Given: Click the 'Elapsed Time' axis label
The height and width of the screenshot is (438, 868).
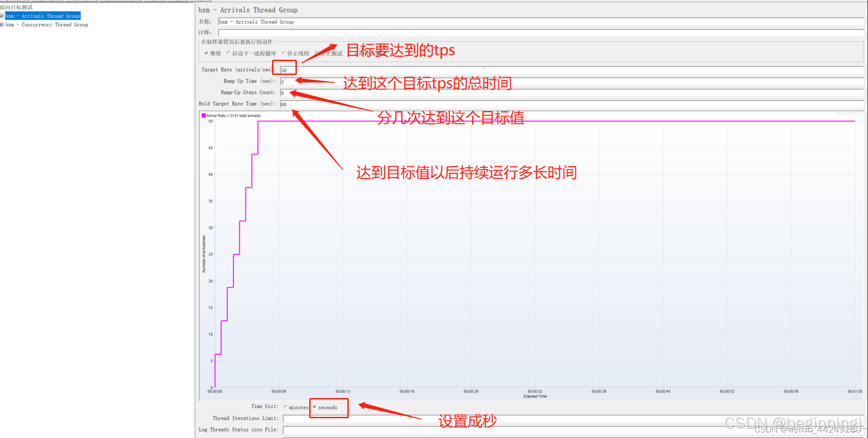Looking at the screenshot, I should pyautogui.click(x=535, y=396).
